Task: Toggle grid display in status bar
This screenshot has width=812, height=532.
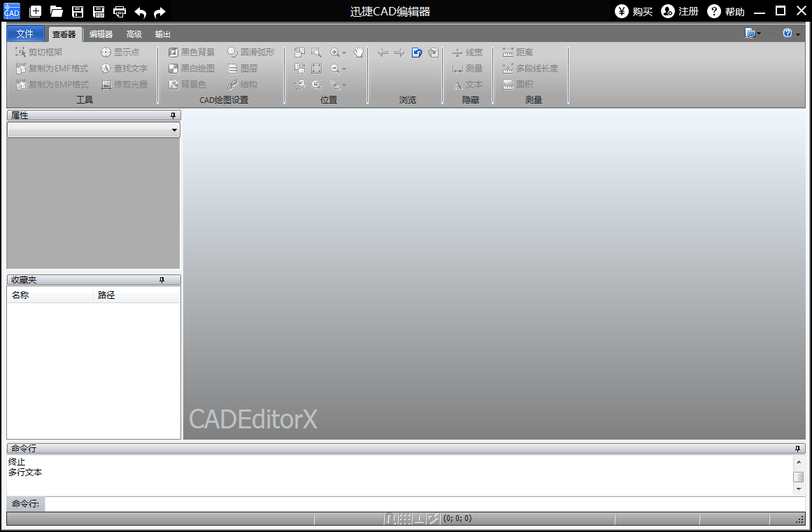Action: click(405, 519)
